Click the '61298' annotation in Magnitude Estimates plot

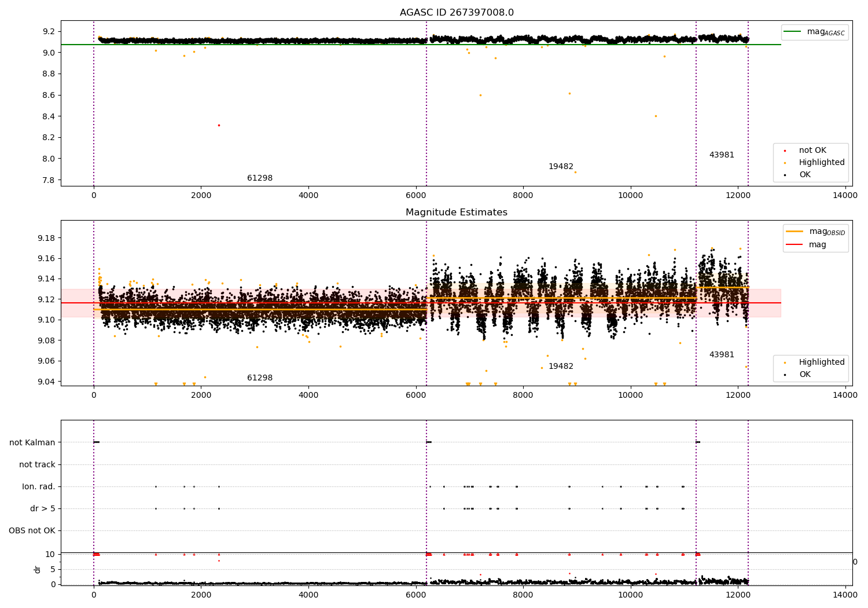coord(260,378)
